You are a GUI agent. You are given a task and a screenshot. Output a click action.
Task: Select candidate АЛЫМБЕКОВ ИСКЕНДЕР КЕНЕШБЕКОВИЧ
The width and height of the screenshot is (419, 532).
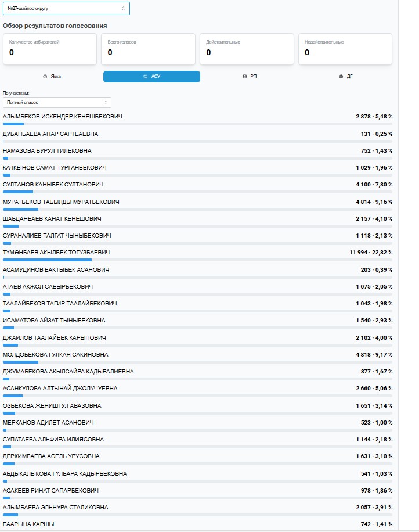pos(63,117)
